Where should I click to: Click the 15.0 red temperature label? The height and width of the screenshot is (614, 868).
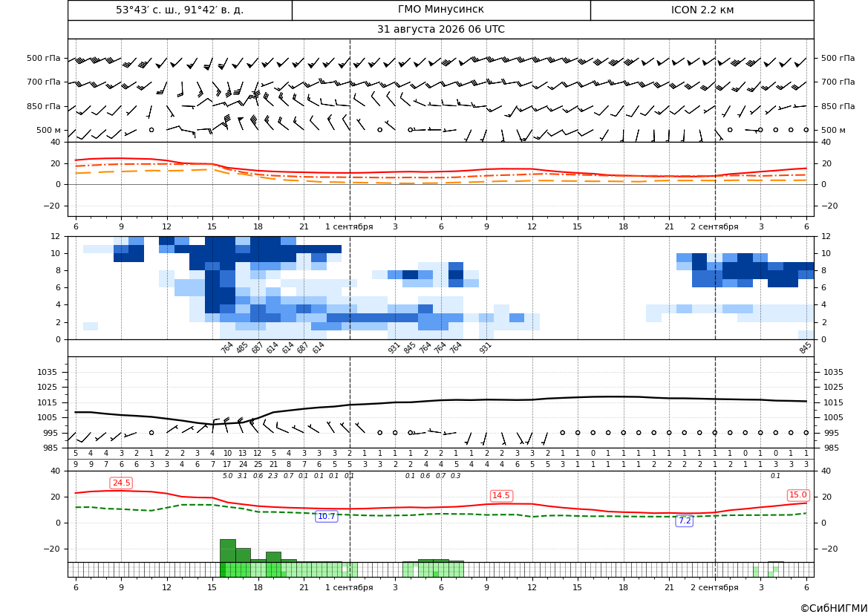797,495
